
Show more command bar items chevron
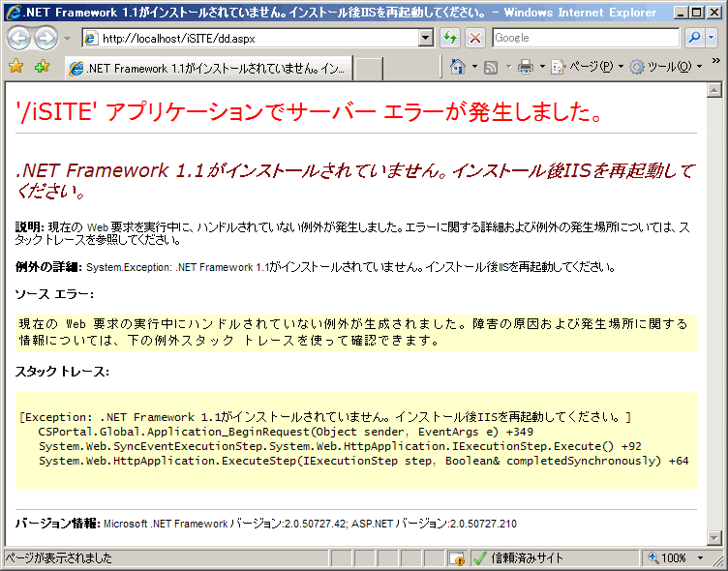[x=716, y=61]
